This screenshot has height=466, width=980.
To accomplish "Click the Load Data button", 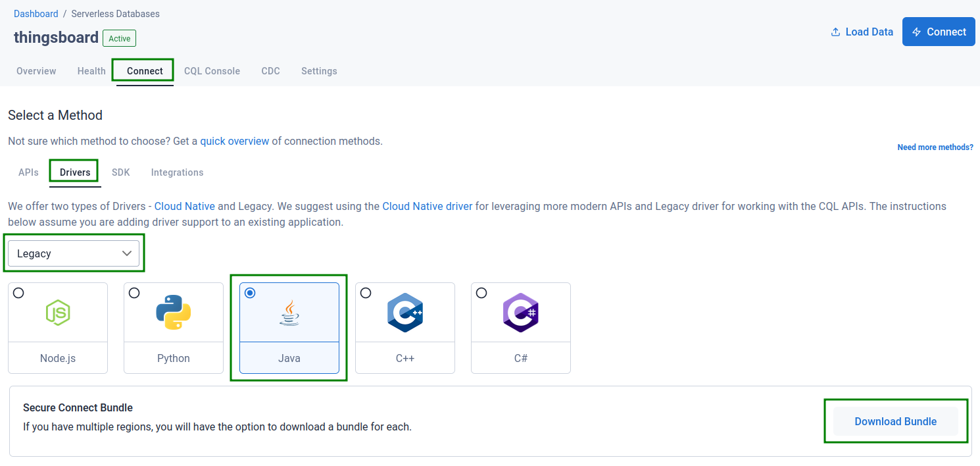I will 862,32.
